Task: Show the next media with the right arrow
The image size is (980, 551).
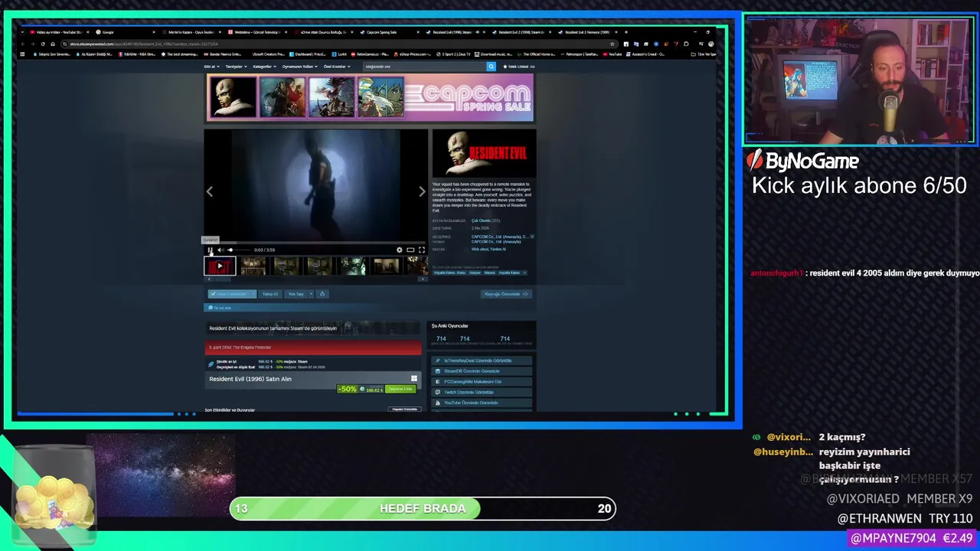Action: tap(421, 191)
